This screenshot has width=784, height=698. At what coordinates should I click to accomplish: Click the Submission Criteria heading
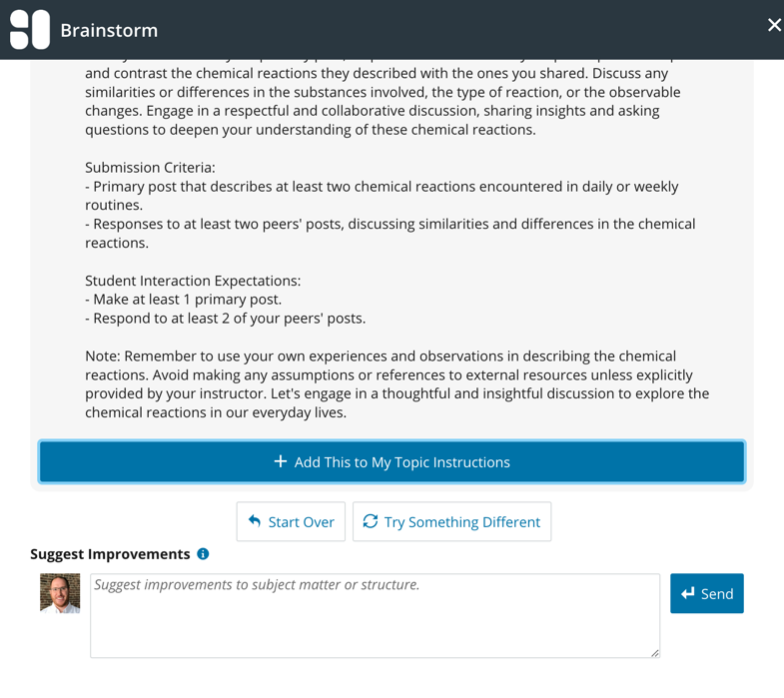pos(150,168)
